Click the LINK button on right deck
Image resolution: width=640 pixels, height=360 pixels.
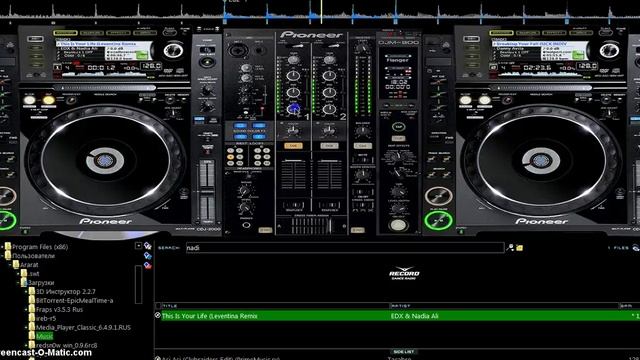pos(471,39)
